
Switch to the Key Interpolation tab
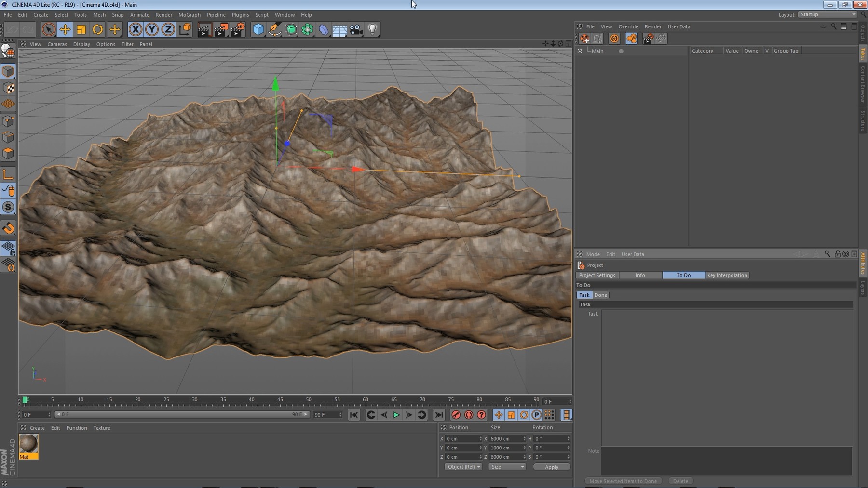coord(727,275)
